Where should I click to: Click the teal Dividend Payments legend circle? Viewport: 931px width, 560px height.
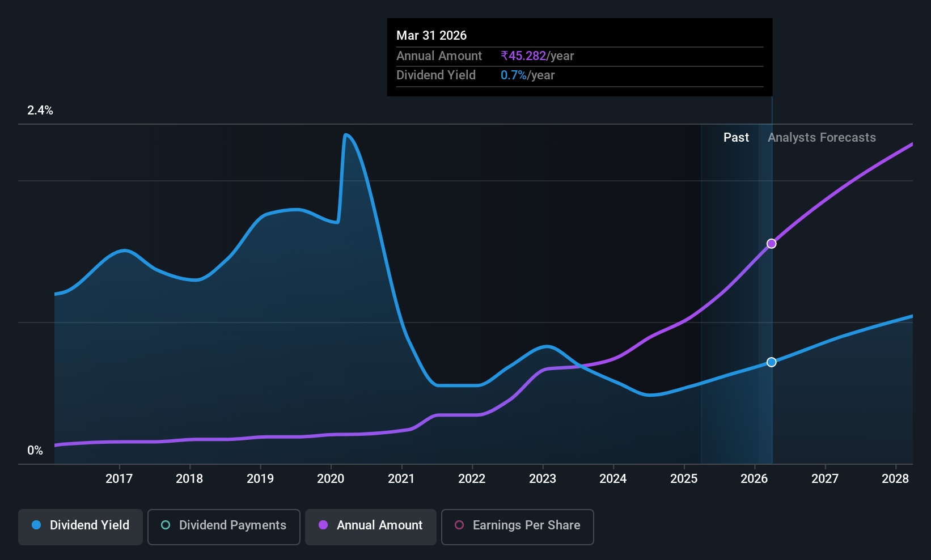(166, 525)
